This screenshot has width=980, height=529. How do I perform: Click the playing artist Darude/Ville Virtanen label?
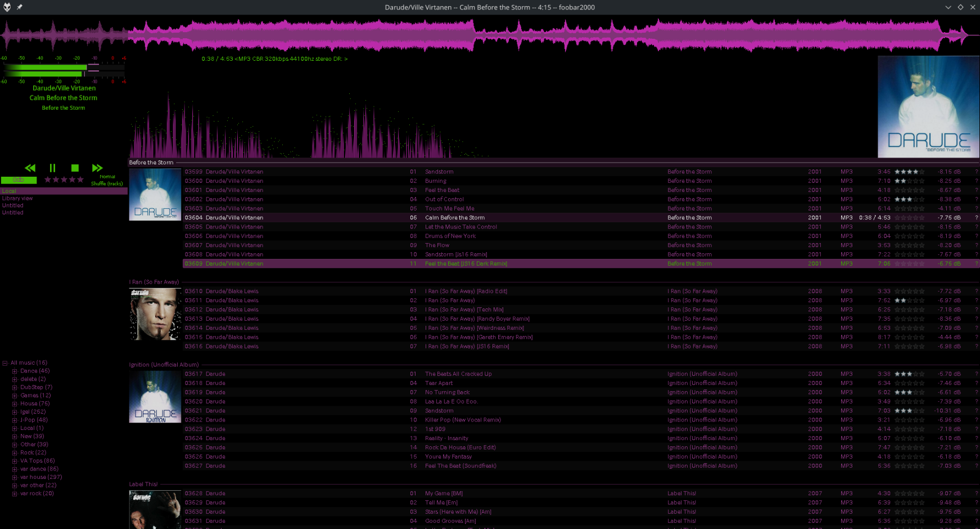(x=64, y=88)
